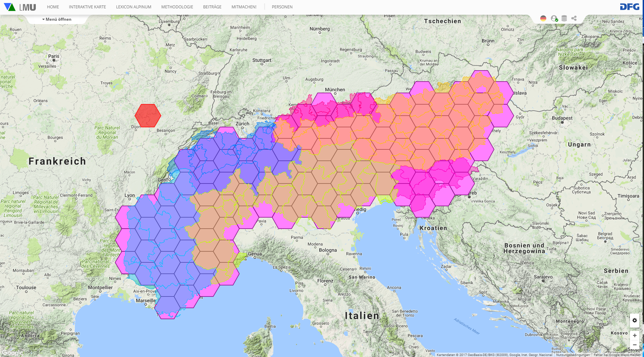Go to INTERAKTIVE KARTE
The height and width of the screenshot is (357, 644).
[x=87, y=7]
